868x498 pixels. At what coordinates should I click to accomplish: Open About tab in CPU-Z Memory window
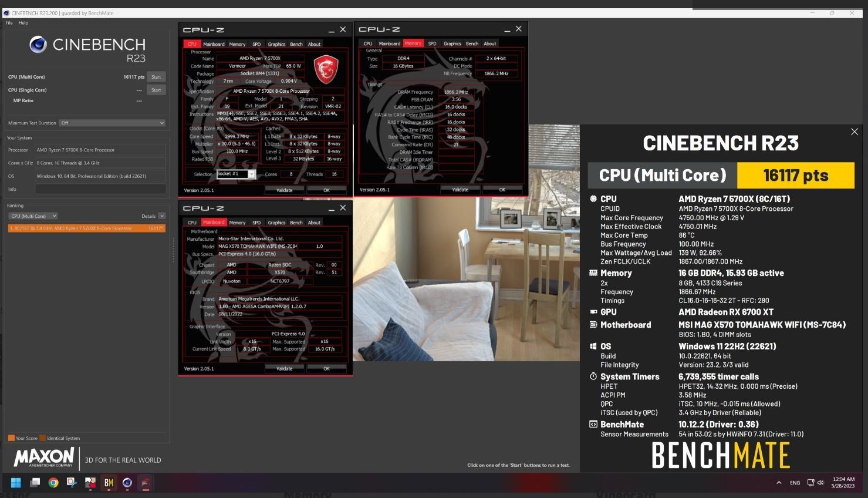[x=490, y=43]
